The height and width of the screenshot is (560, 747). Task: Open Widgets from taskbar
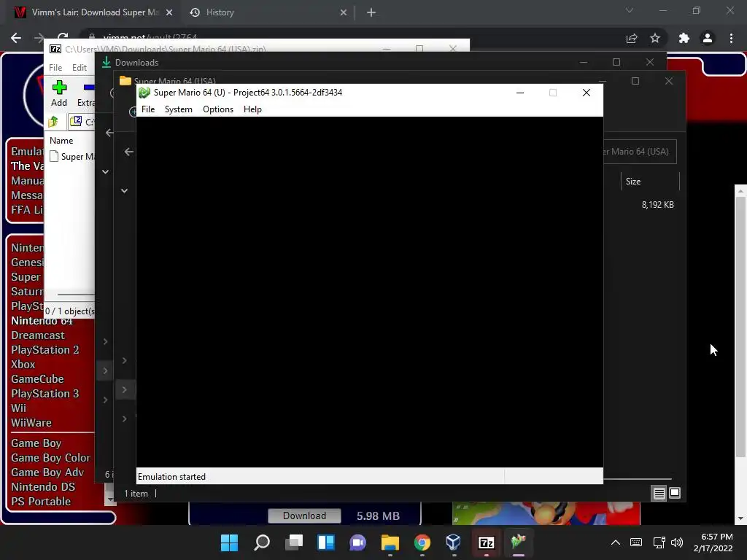[x=326, y=542]
